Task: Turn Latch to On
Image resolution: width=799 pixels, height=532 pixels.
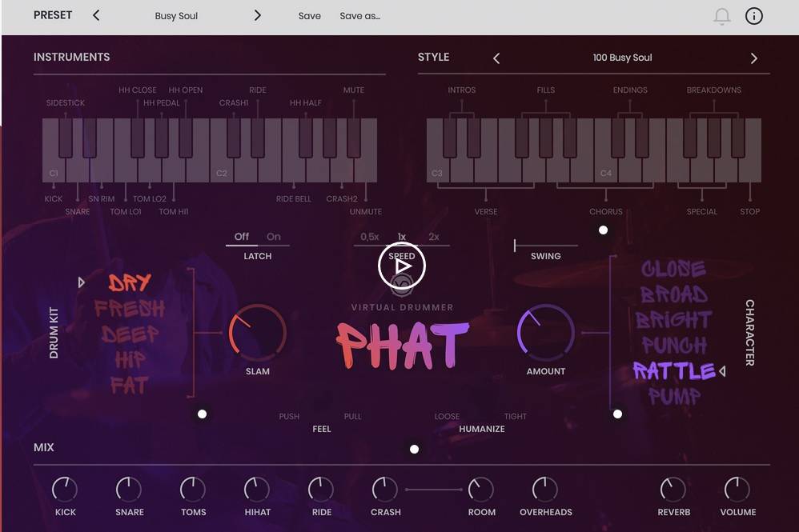Action: coord(274,237)
